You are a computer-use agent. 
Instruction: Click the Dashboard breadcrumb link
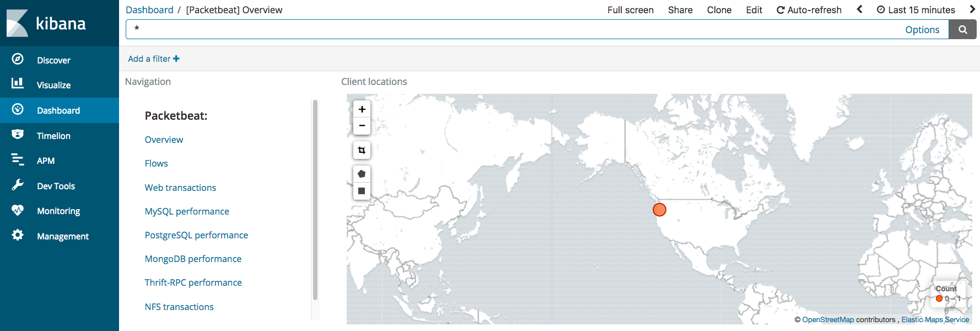click(x=149, y=10)
